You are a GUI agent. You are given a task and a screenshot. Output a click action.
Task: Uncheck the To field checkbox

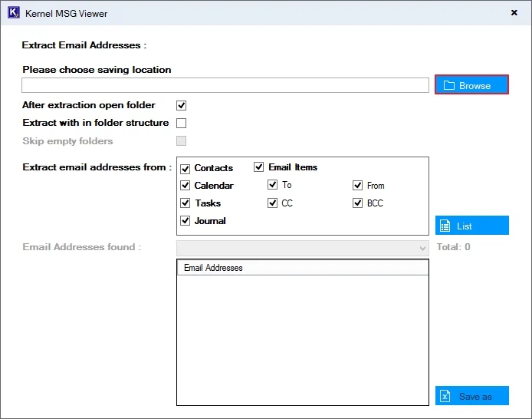[272, 185]
